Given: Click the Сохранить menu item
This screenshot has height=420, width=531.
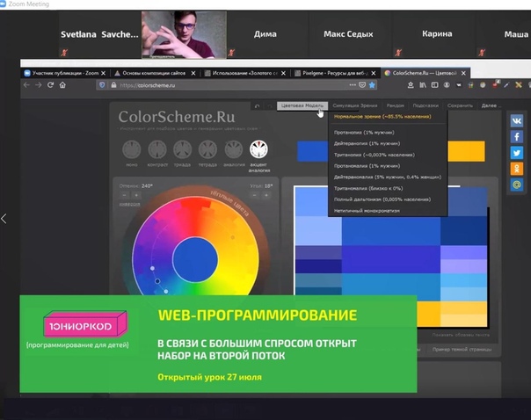Looking at the screenshot, I should coord(460,105).
